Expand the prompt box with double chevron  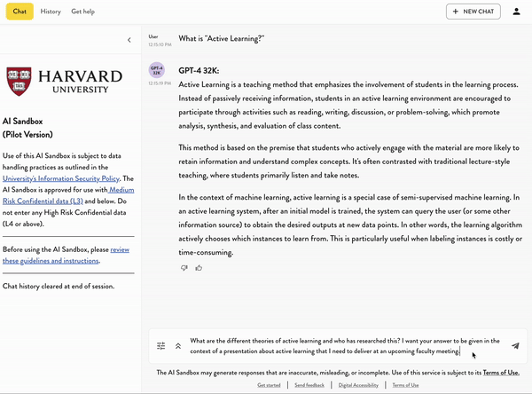pyautogui.click(x=177, y=346)
